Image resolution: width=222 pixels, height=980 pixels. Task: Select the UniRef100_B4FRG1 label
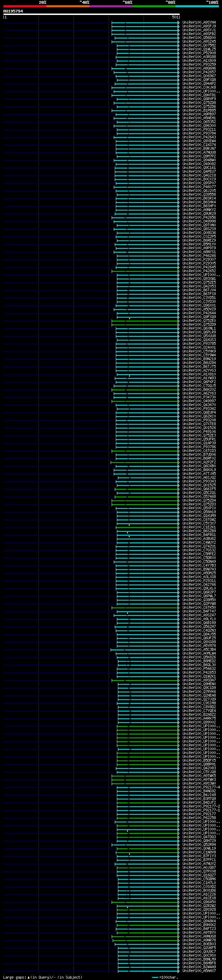click(199, 535)
